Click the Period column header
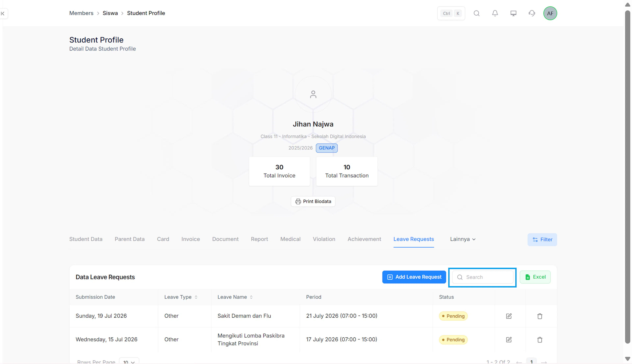 pos(314,297)
